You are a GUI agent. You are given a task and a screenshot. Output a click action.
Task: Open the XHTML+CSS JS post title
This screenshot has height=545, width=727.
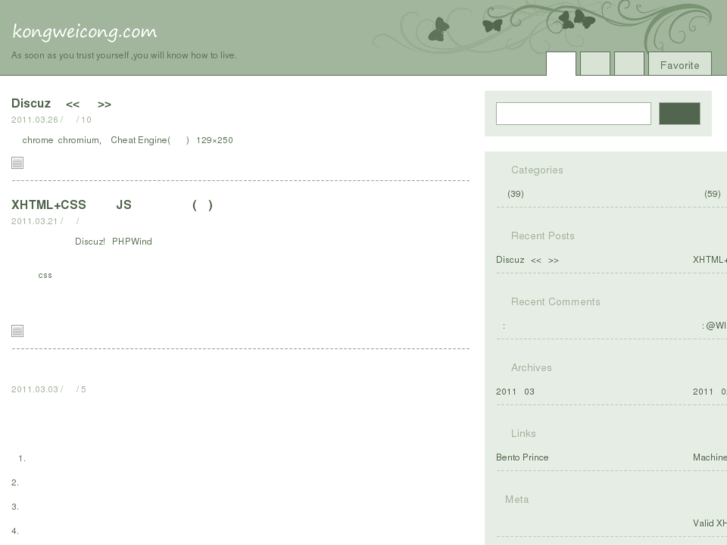tap(112, 205)
